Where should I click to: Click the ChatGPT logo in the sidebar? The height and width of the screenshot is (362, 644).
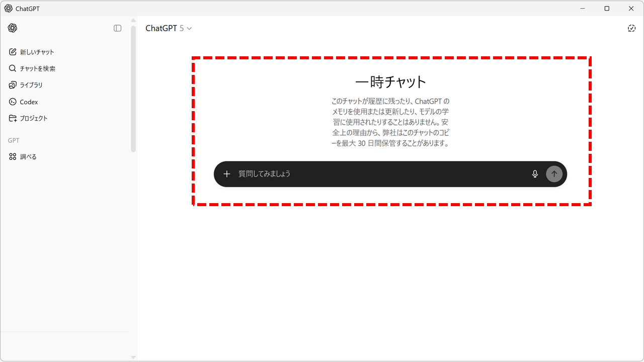(x=13, y=28)
